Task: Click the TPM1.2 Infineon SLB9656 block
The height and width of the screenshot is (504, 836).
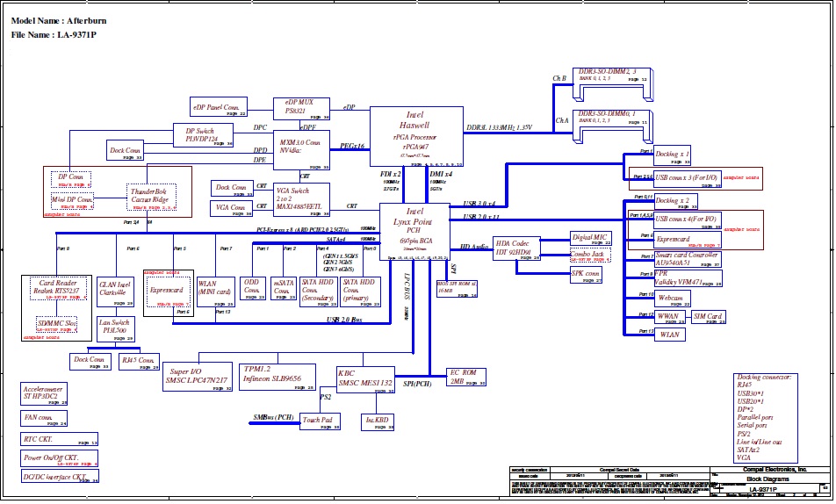Action: click(277, 377)
